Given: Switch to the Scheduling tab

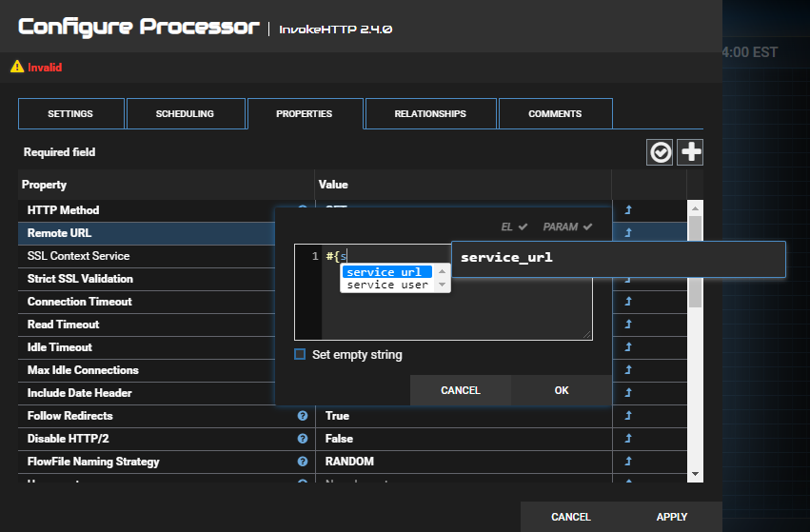Looking at the screenshot, I should [185, 113].
